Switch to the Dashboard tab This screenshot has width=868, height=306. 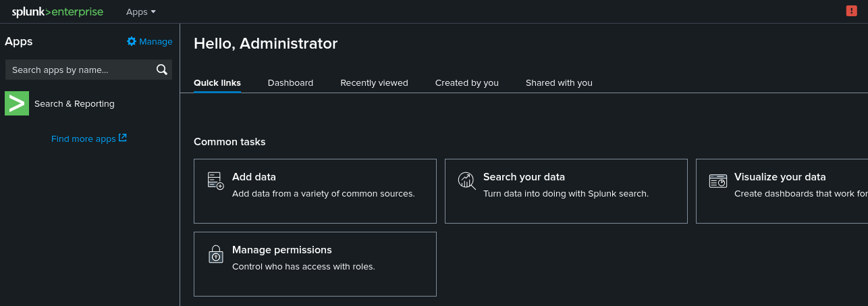pyautogui.click(x=290, y=82)
